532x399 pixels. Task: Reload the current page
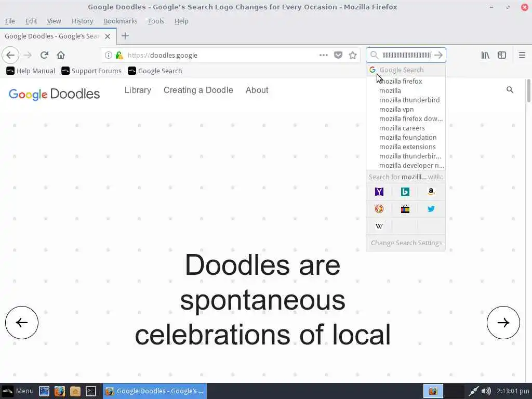click(45, 55)
